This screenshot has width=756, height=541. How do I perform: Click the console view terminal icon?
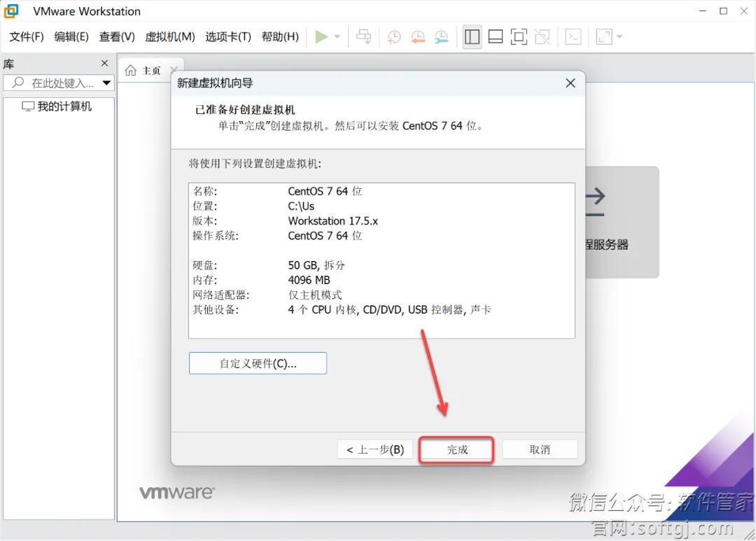click(573, 36)
